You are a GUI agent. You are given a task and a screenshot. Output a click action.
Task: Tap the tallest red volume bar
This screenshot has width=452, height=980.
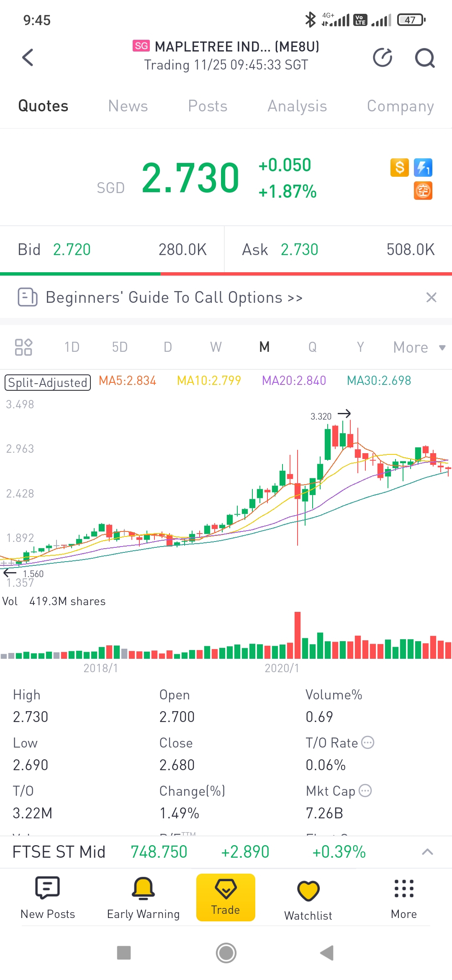click(x=298, y=635)
